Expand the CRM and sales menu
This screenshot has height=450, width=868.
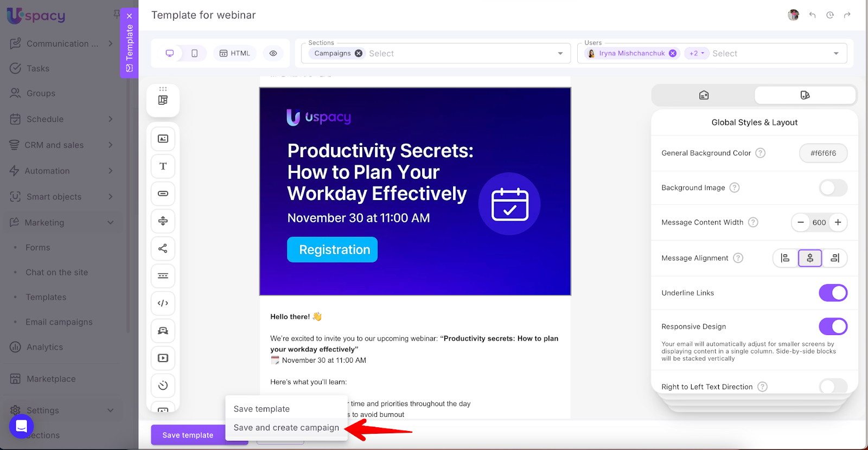(x=110, y=145)
